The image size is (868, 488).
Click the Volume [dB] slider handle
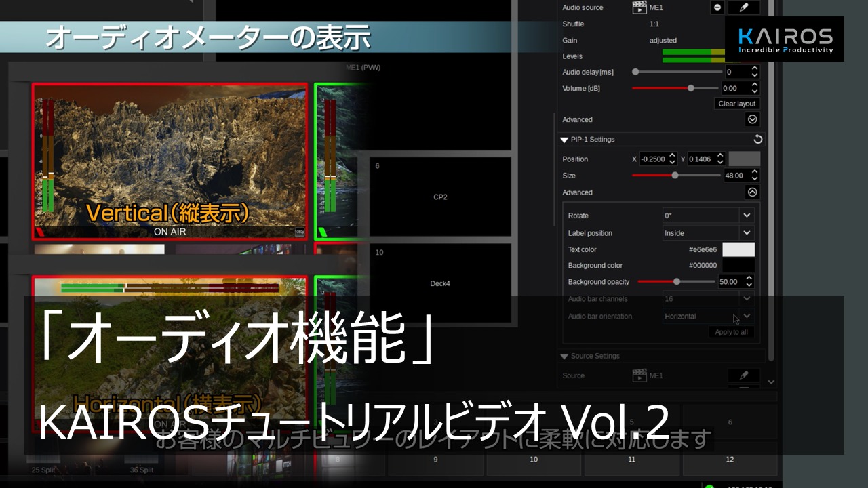click(x=691, y=88)
